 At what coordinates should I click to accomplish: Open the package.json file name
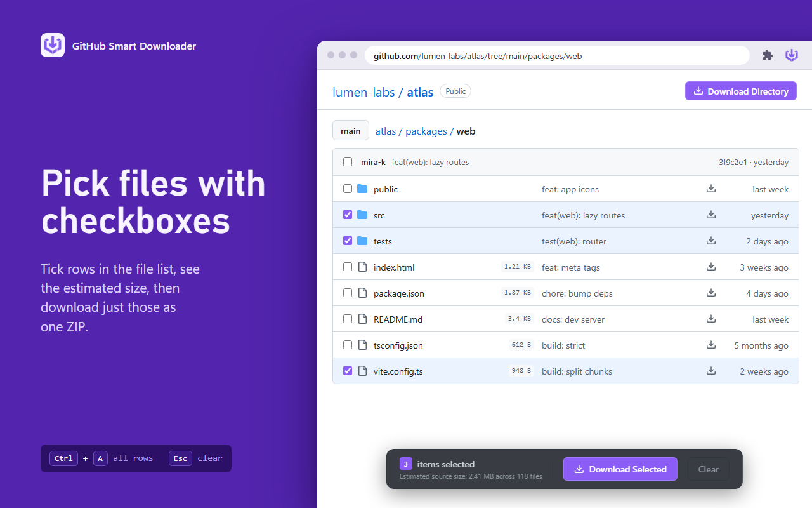(399, 294)
